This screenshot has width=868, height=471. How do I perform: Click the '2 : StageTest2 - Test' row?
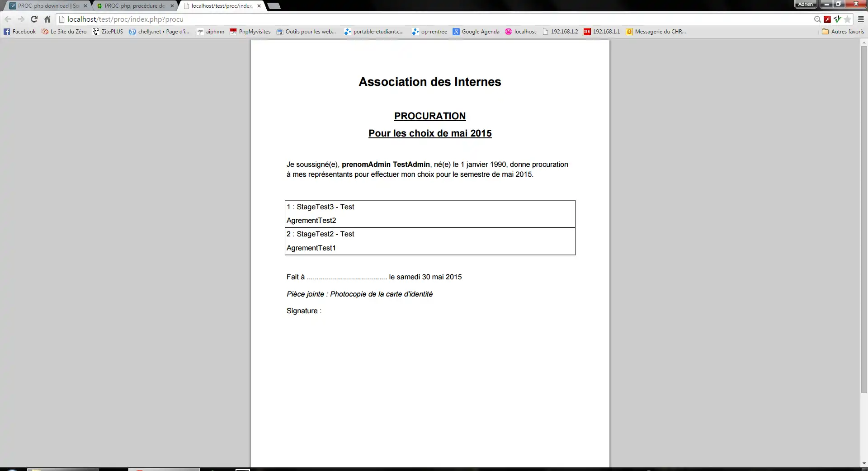pyautogui.click(x=321, y=234)
